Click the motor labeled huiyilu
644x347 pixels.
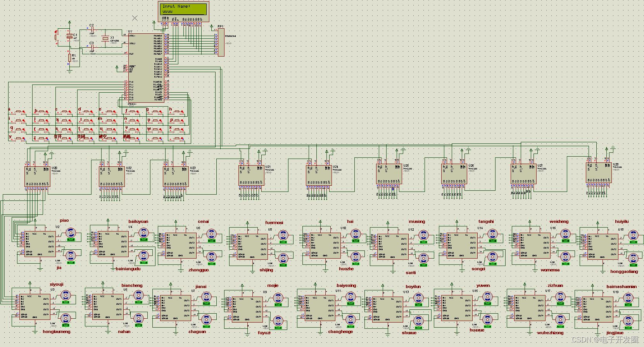(633, 235)
